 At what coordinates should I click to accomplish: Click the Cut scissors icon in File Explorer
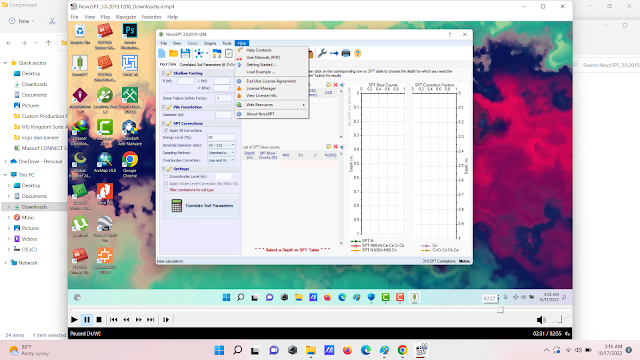click(x=52, y=21)
